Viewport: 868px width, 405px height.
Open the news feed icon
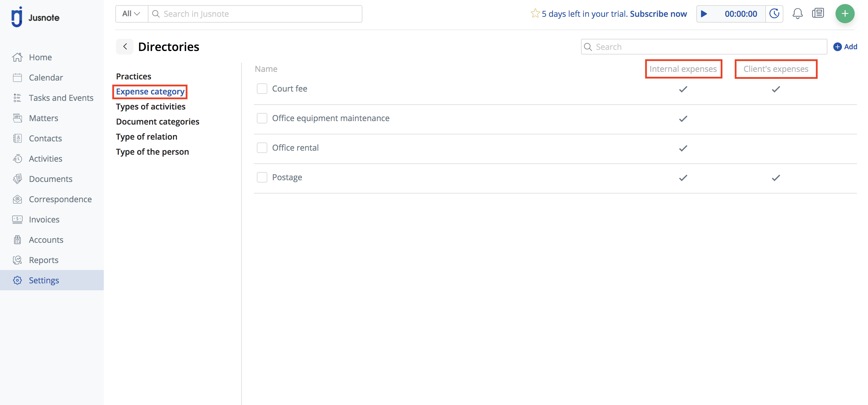[x=818, y=13]
